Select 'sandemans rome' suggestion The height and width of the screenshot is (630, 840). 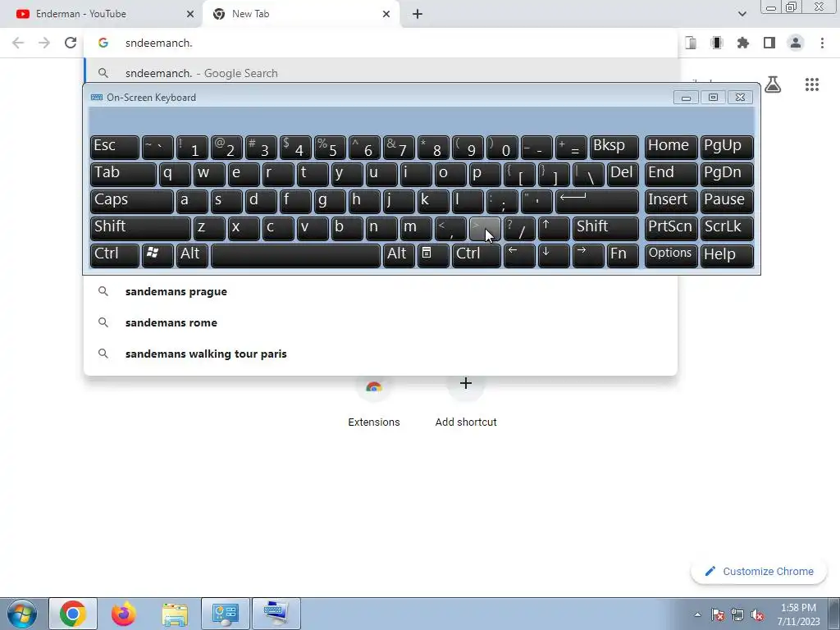(381, 322)
